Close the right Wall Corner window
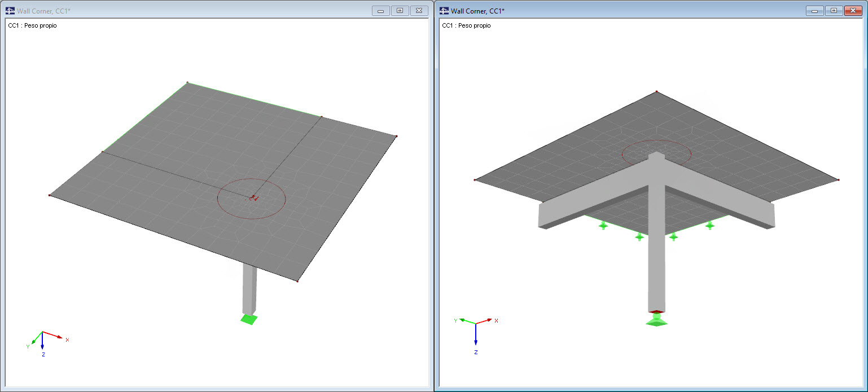This screenshot has height=392, width=868. pyautogui.click(x=853, y=11)
